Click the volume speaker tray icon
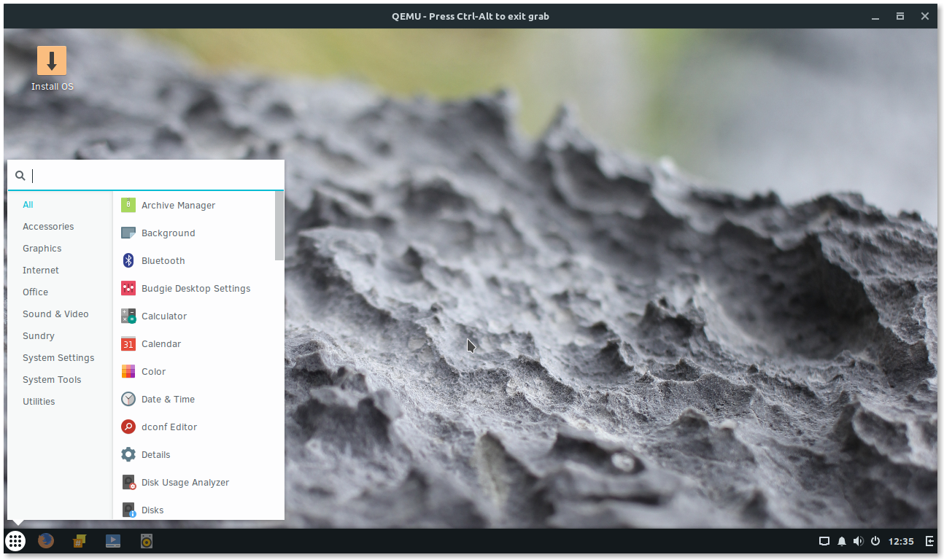The image size is (944, 560). point(858,541)
